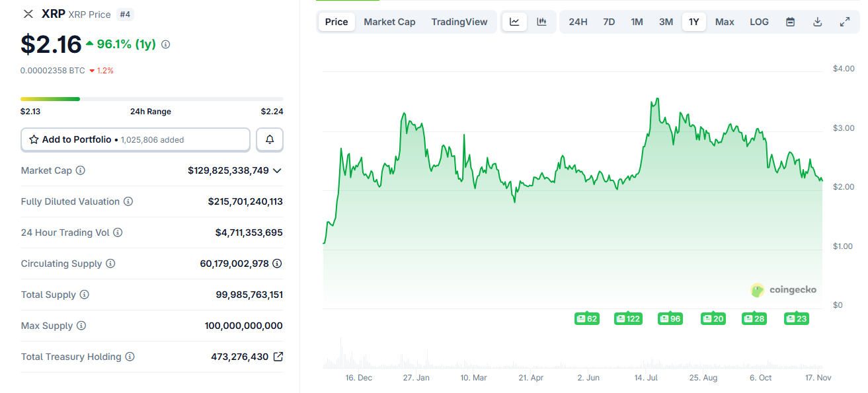Screen dimensions: 868x393
Task: Expand the chart to fullscreen
Action: tap(846, 21)
